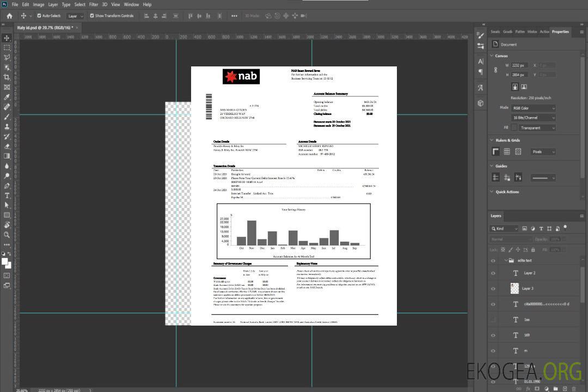Click the canvas Fill color swatch
Screen dimensions: 588x392
tap(514, 127)
